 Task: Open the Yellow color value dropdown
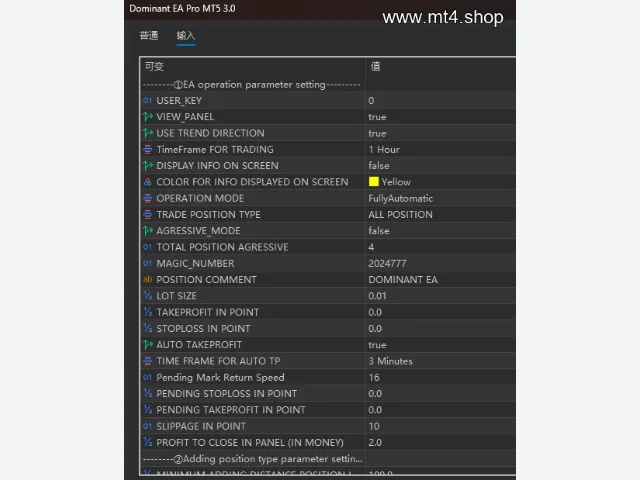pos(396,182)
